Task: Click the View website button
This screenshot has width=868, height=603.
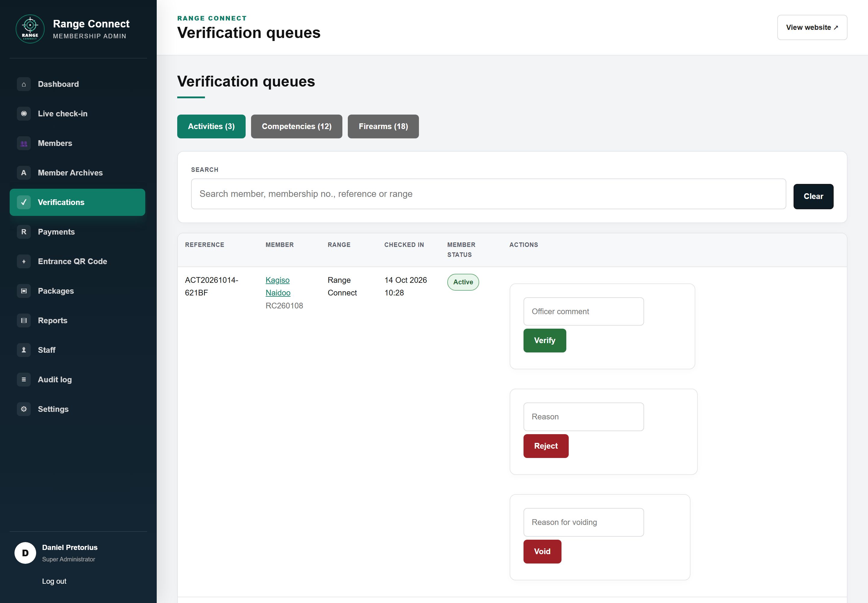Action: 812,27
